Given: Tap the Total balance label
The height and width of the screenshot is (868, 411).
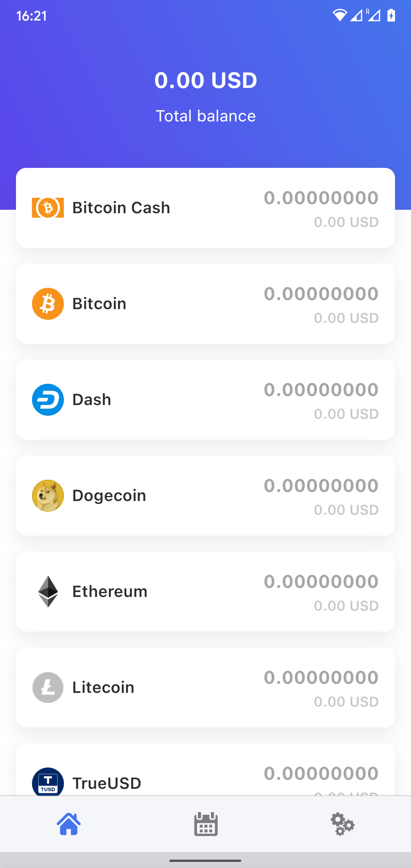Looking at the screenshot, I should click(206, 116).
